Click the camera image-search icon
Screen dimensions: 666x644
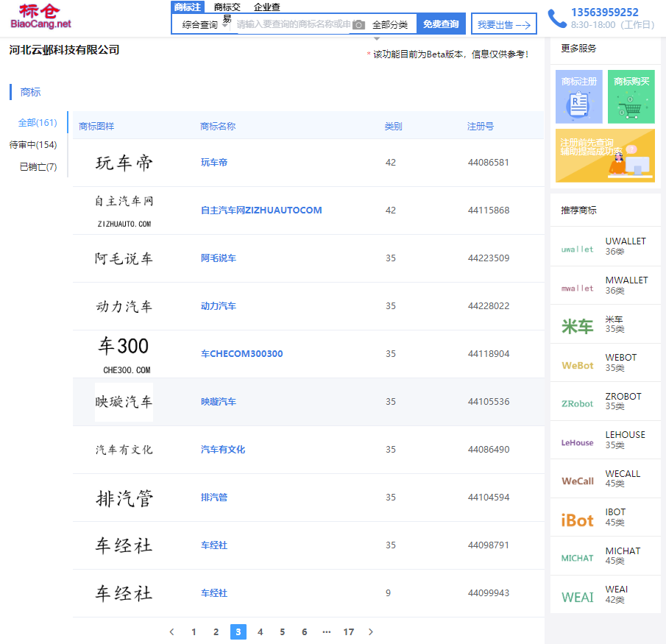[359, 24]
